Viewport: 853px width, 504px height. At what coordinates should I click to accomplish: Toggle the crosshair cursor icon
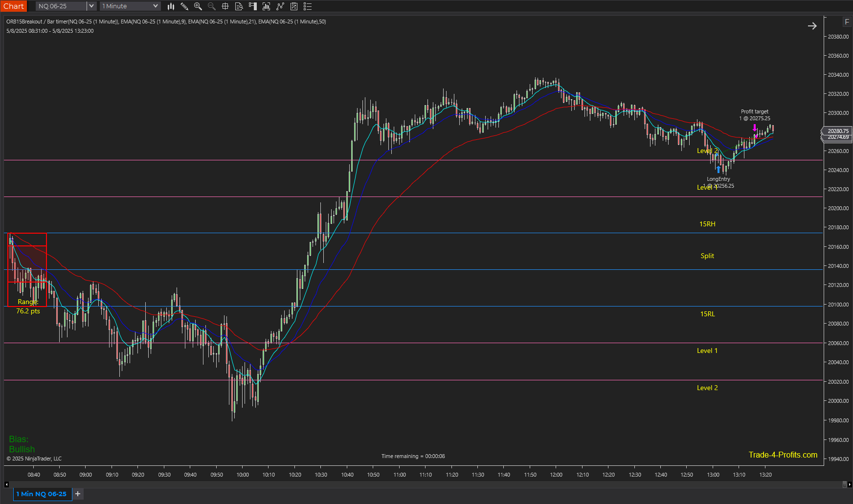coord(225,6)
